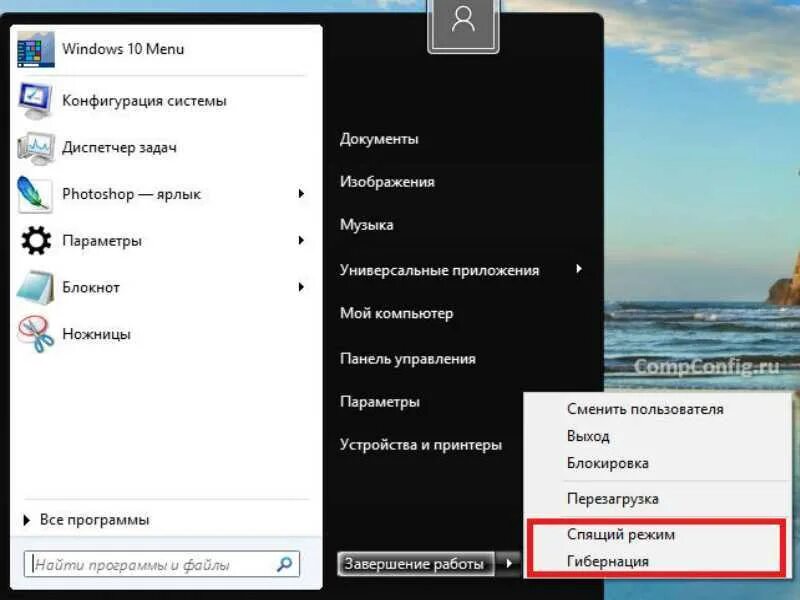Open shutdown options arrow beside Завершение работы
Screen dimensions: 800x600
[509, 563]
